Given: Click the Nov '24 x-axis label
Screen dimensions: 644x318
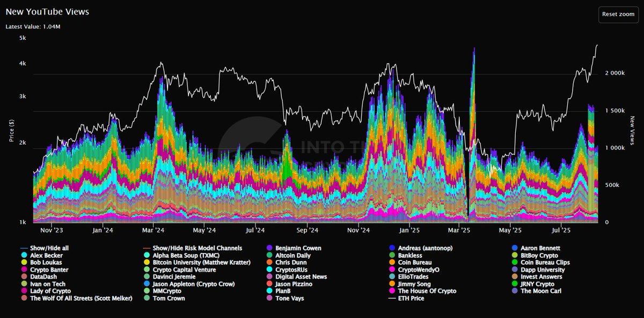Looking at the screenshot, I should point(358,230).
